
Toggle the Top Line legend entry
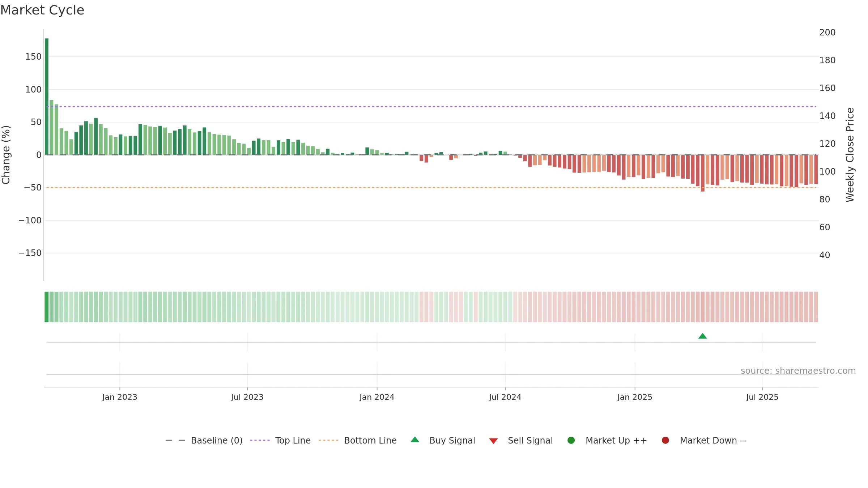pos(280,440)
